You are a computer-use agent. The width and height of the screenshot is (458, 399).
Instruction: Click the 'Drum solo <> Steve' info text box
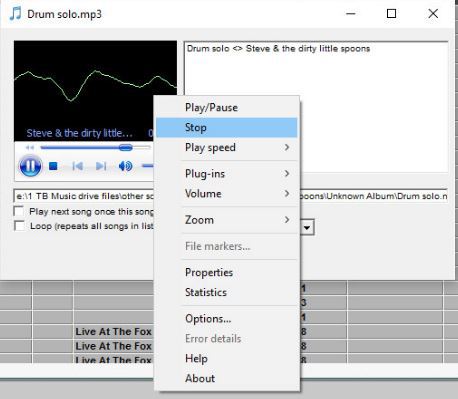(316, 107)
